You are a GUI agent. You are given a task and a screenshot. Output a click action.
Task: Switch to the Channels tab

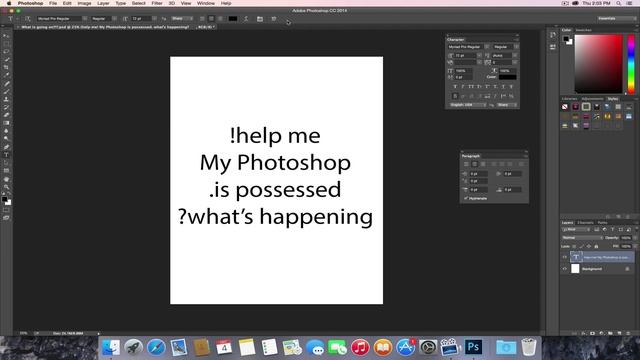click(585, 223)
